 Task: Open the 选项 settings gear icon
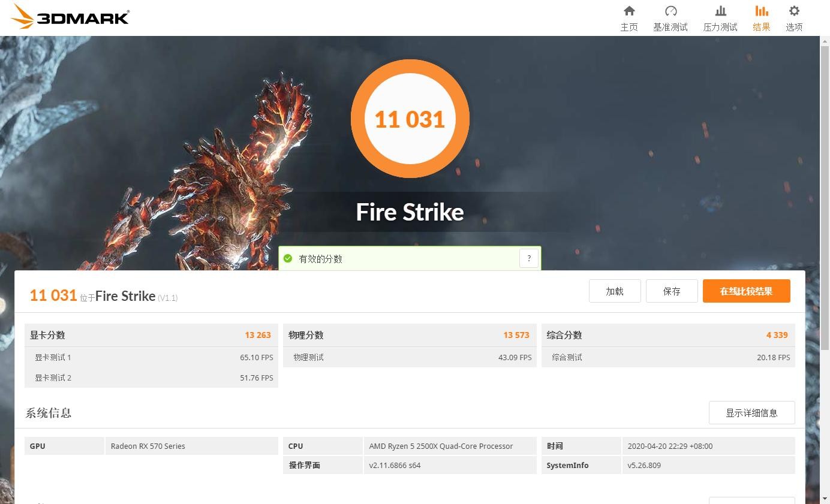pos(794,11)
